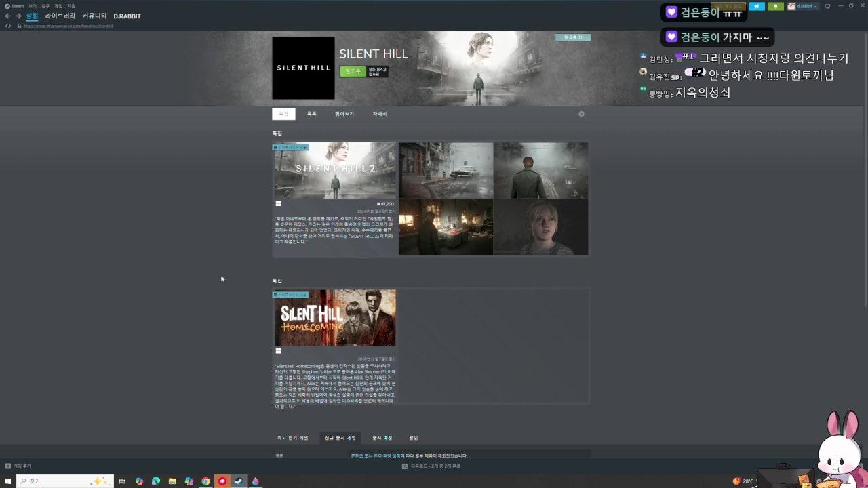Select the 할인 tab
The width and height of the screenshot is (868, 488).
coord(414,438)
